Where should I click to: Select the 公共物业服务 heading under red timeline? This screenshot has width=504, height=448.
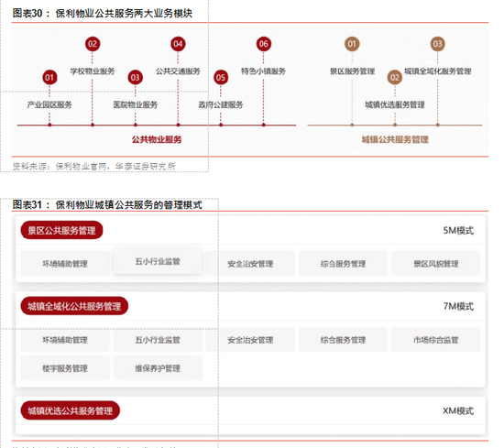157,139
